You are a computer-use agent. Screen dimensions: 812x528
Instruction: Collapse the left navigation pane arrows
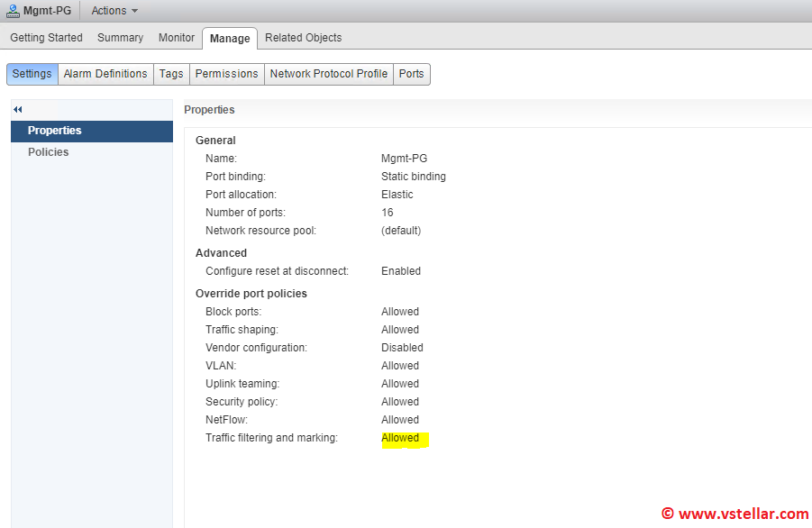tap(17, 109)
